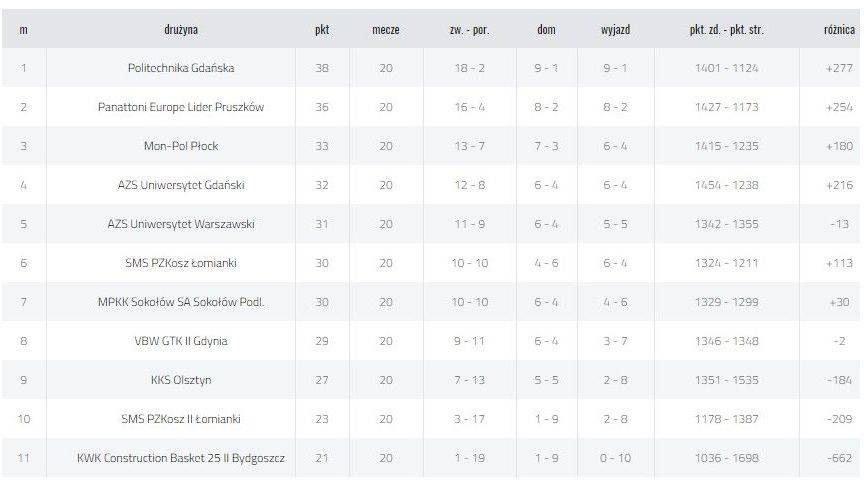The width and height of the screenshot is (864, 482).
Task: Click the 'drużyna' column header
Action: pos(181,30)
